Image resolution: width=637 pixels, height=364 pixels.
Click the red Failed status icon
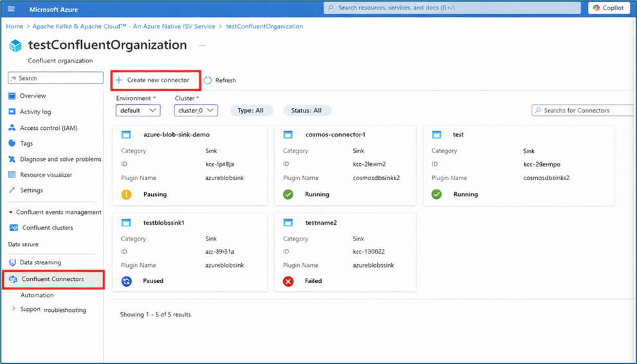288,281
